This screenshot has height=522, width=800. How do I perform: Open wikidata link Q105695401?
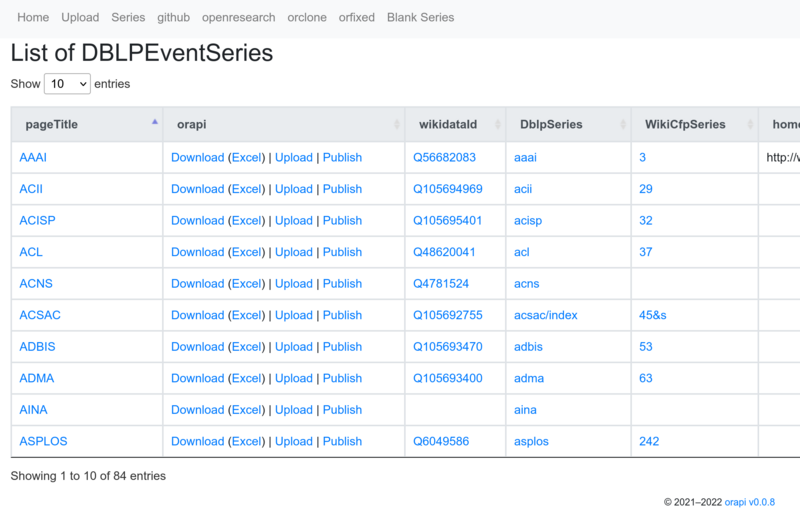pos(447,221)
